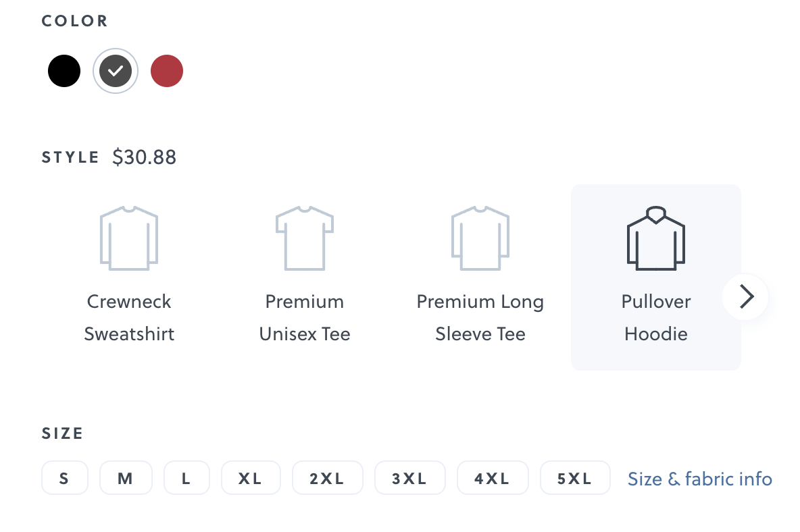
Task: Click the Premium Unisex Tee label
Action: coord(305,317)
